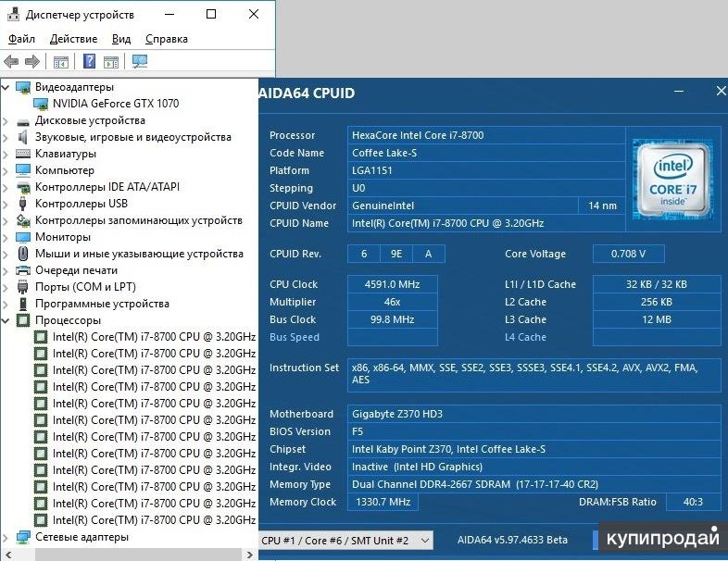Select Программные устройства tree item
This screenshot has width=728, height=561.
tap(102, 304)
